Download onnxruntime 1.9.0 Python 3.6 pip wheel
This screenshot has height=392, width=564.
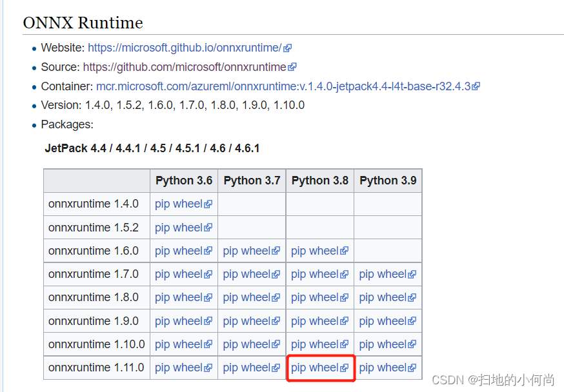[183, 321]
